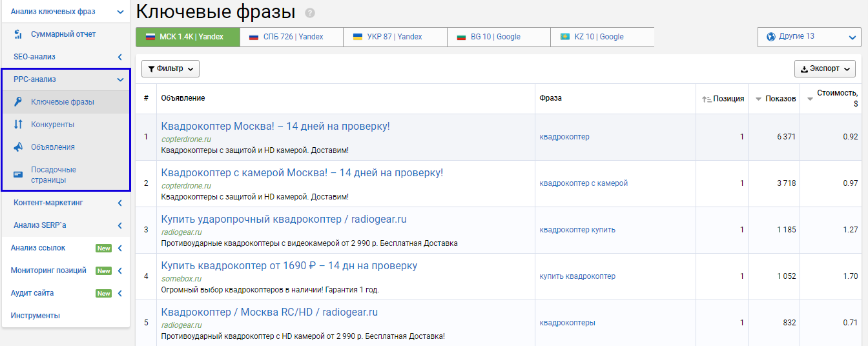
Task: Click the 0.71 cost value
Action: coord(851,323)
